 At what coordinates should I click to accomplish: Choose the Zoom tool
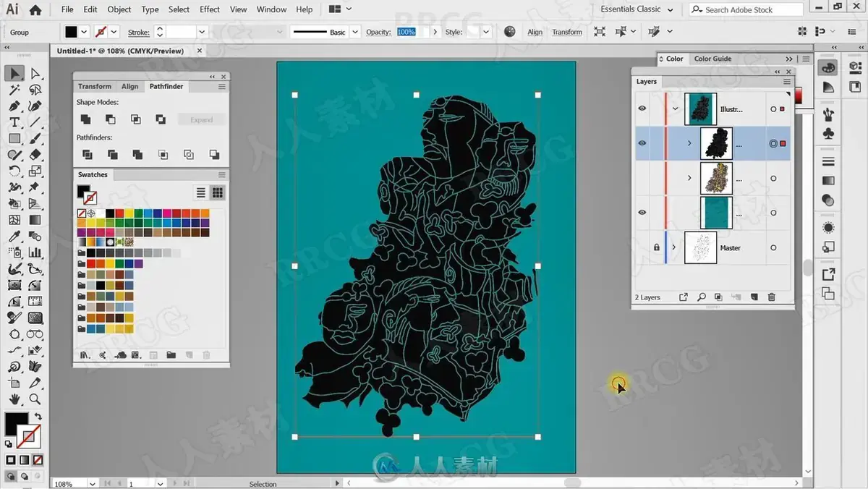pos(35,399)
